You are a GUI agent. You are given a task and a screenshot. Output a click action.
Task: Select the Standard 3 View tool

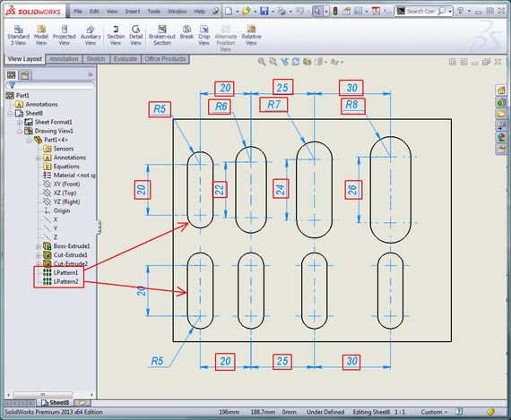pyautogui.click(x=18, y=35)
